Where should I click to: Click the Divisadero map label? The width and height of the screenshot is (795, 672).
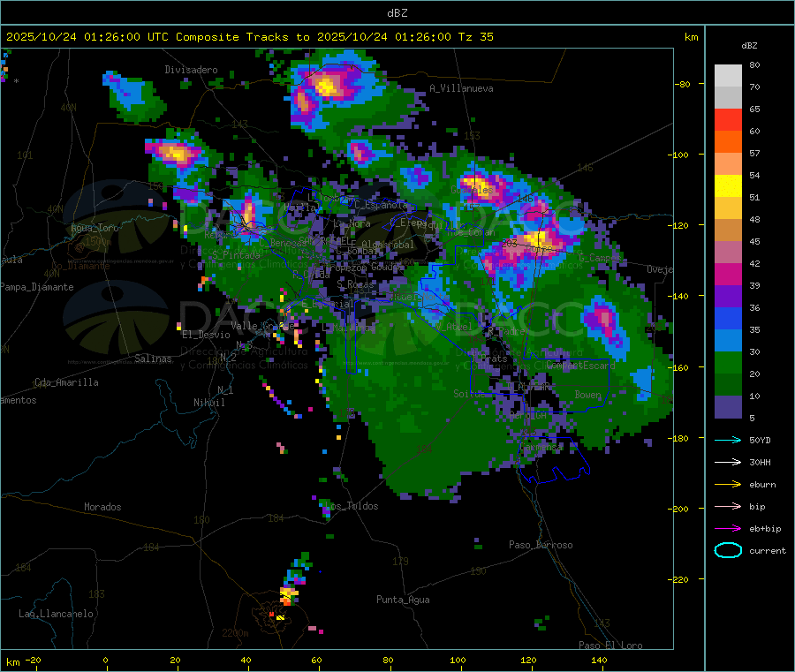(x=191, y=70)
